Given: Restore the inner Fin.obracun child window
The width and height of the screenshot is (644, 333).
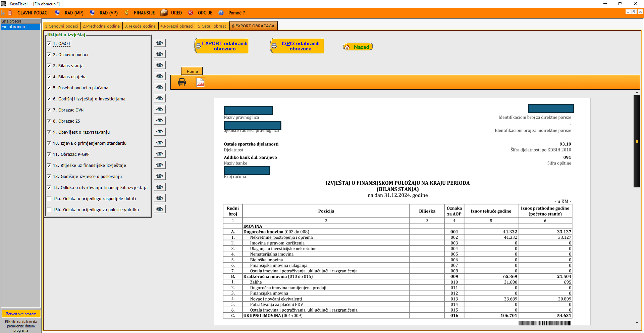Looking at the screenshot, I should pos(634,12).
